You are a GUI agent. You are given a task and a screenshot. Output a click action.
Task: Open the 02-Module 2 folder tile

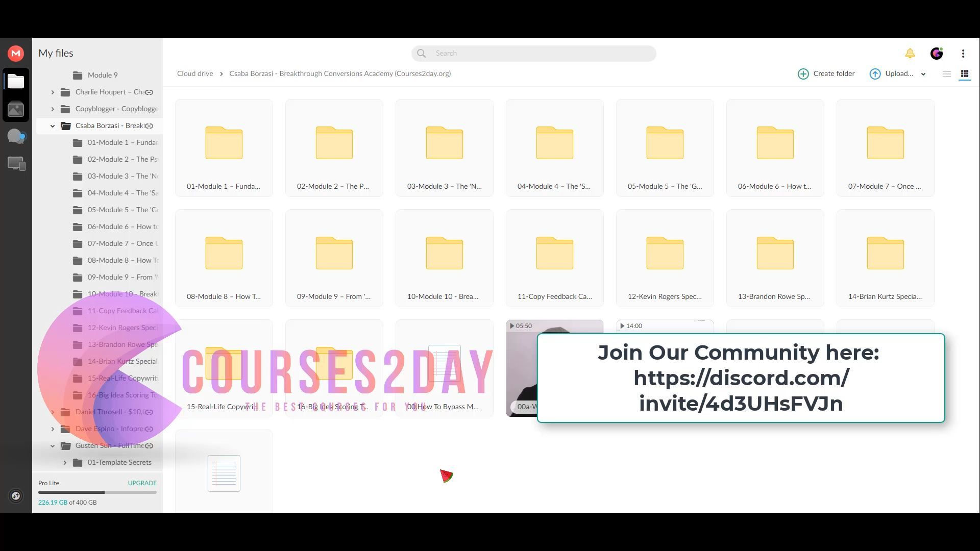pyautogui.click(x=334, y=148)
